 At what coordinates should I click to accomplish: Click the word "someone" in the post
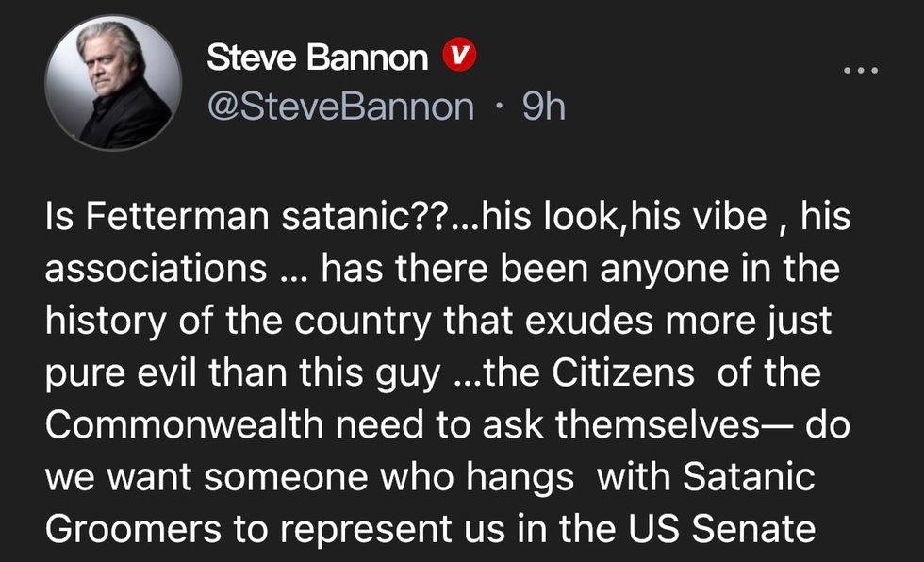(x=286, y=477)
